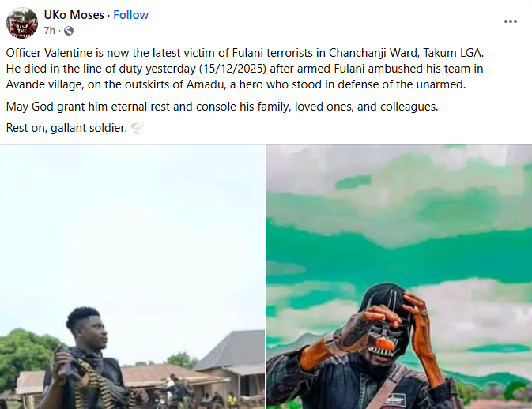Open the three-dot post options menu

tap(511, 21)
